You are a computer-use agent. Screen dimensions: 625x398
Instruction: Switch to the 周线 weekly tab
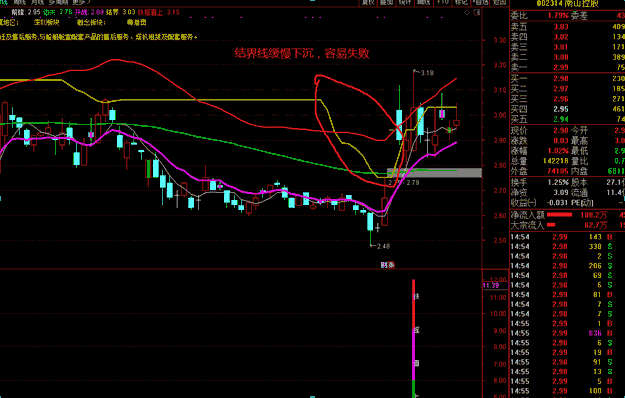point(19,2)
